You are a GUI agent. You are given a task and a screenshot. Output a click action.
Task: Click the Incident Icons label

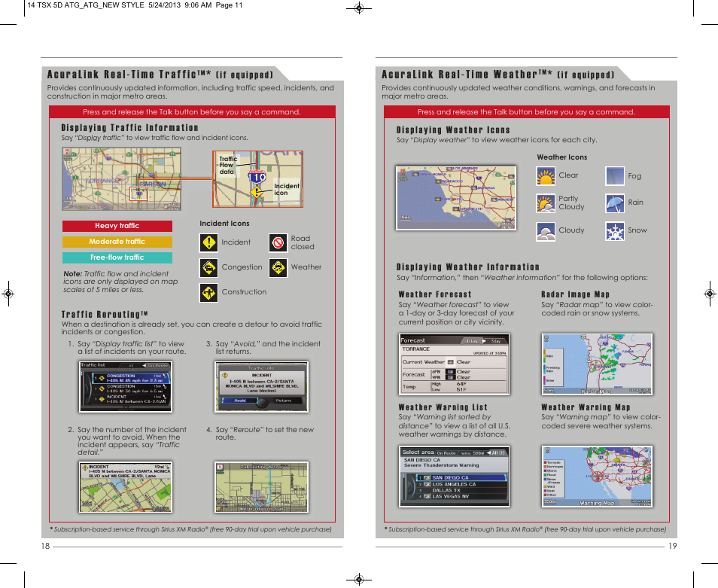click(224, 224)
